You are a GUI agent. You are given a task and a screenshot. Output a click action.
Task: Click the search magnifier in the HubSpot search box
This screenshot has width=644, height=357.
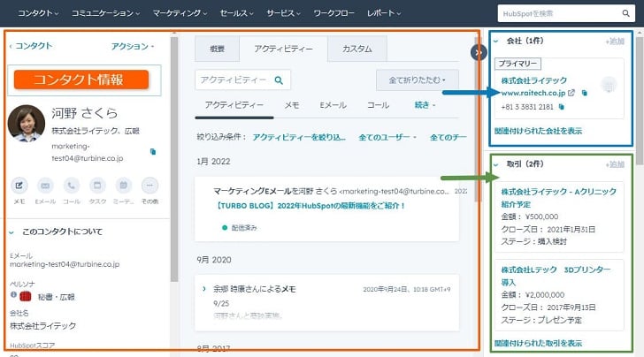point(625,13)
